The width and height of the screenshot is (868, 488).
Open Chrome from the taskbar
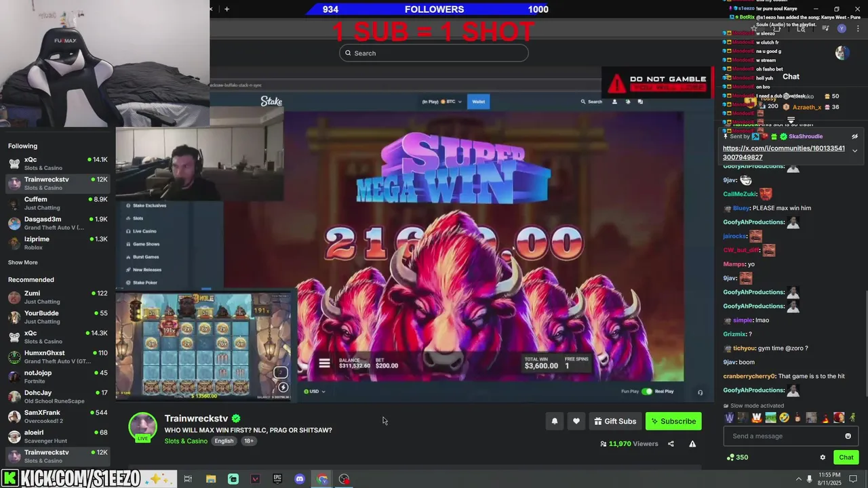tap(322, 479)
